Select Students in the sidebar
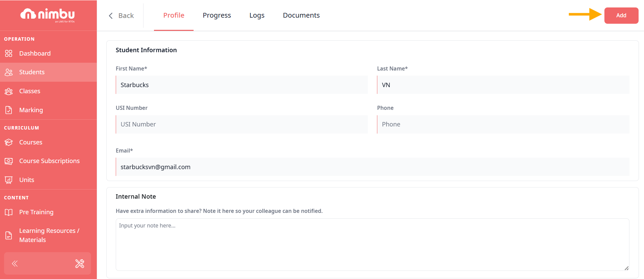The height and width of the screenshot is (279, 644). pos(48,72)
